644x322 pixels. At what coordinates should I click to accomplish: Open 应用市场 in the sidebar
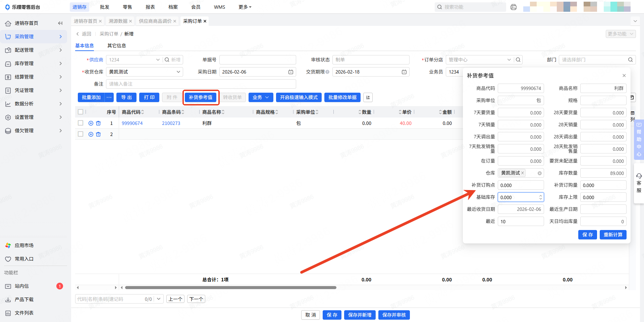(19, 245)
